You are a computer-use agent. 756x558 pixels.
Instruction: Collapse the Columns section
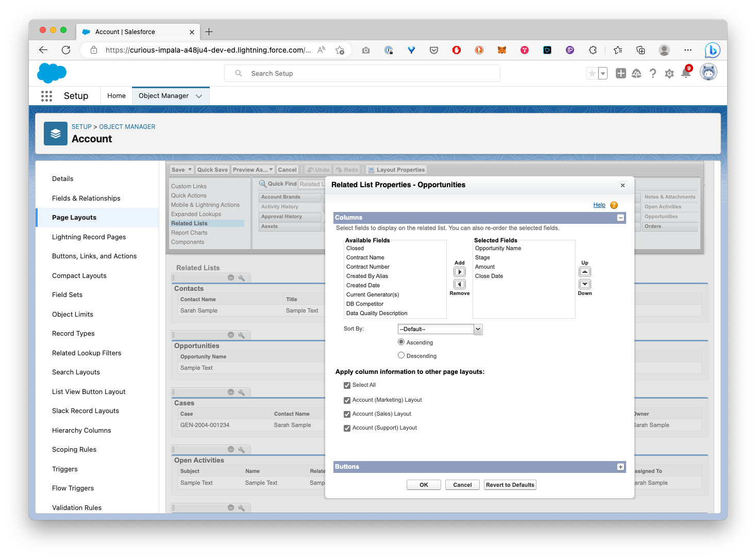[620, 218]
